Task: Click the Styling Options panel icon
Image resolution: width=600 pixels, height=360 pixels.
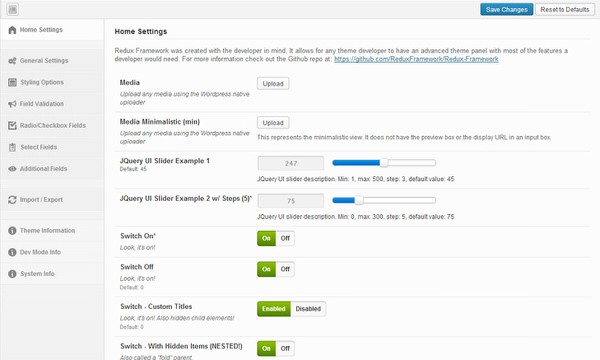Action: coord(12,82)
